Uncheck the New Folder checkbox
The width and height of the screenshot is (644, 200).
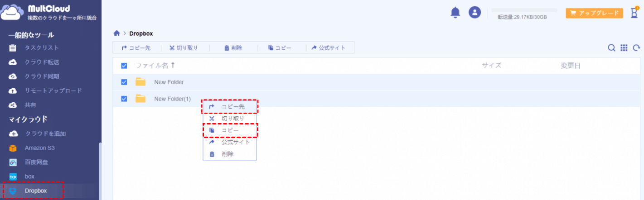click(x=124, y=82)
